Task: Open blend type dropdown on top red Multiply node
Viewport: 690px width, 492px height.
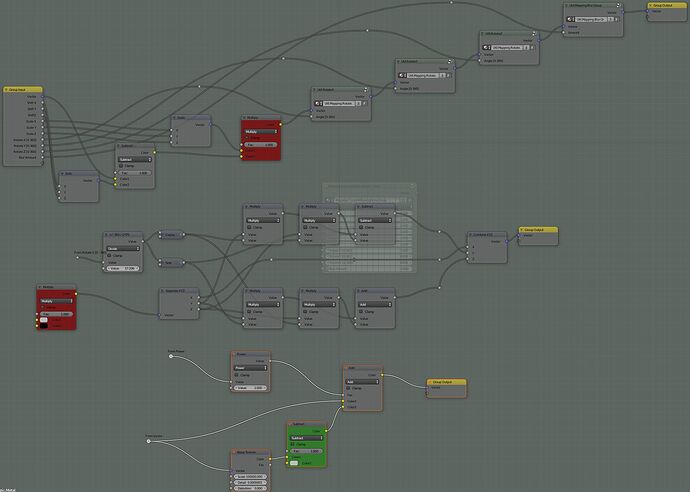Action: coord(261,132)
